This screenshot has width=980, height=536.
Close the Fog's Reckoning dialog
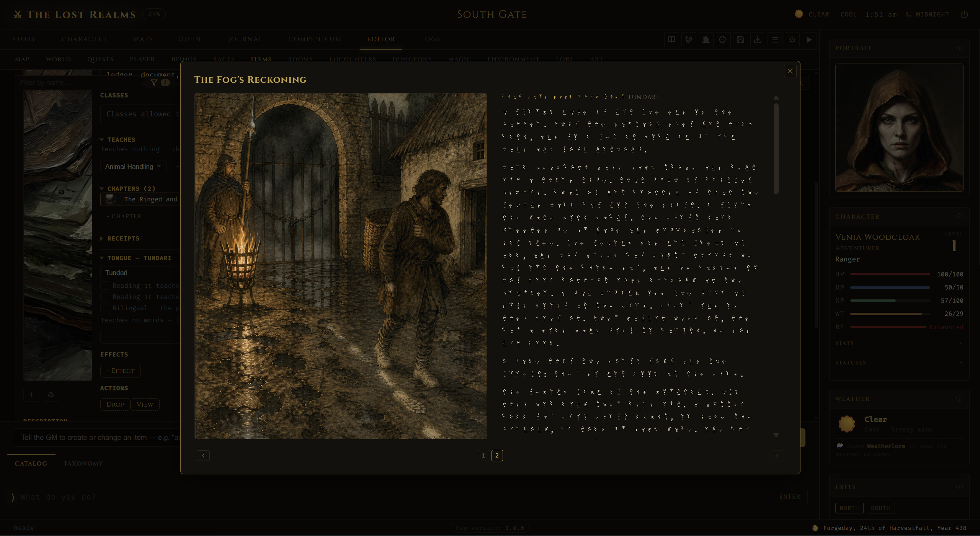point(790,71)
